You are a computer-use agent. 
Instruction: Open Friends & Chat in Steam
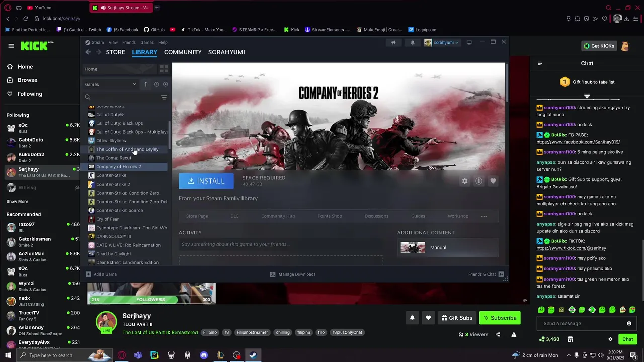pyautogui.click(x=486, y=274)
